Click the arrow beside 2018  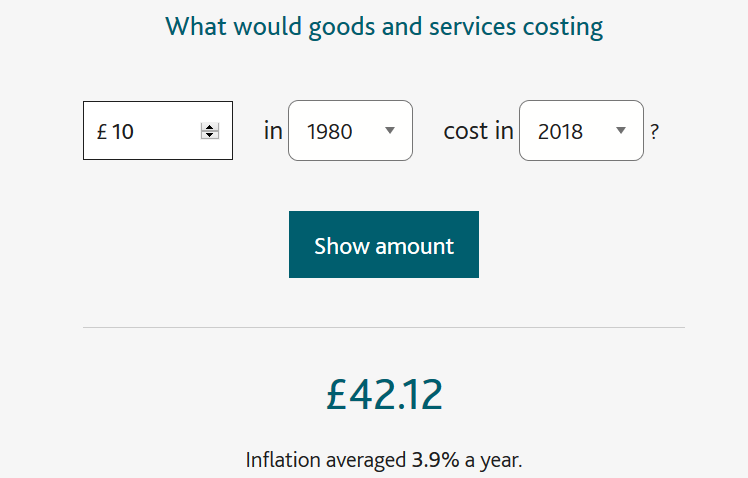coord(621,131)
